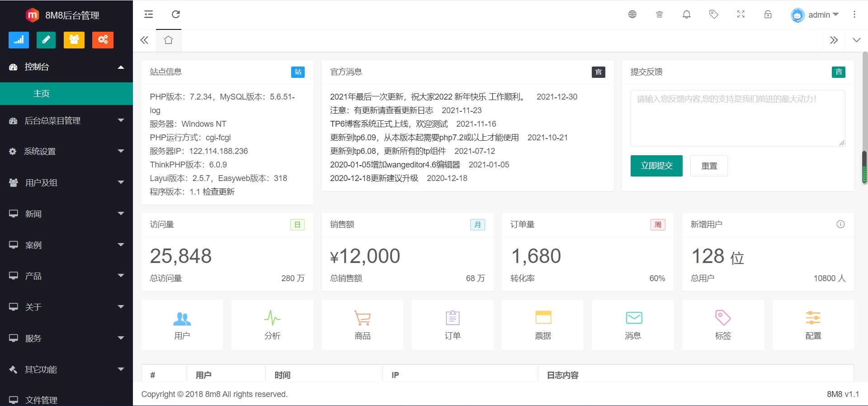Enter fullscreen using the expand icon

pyautogui.click(x=741, y=14)
